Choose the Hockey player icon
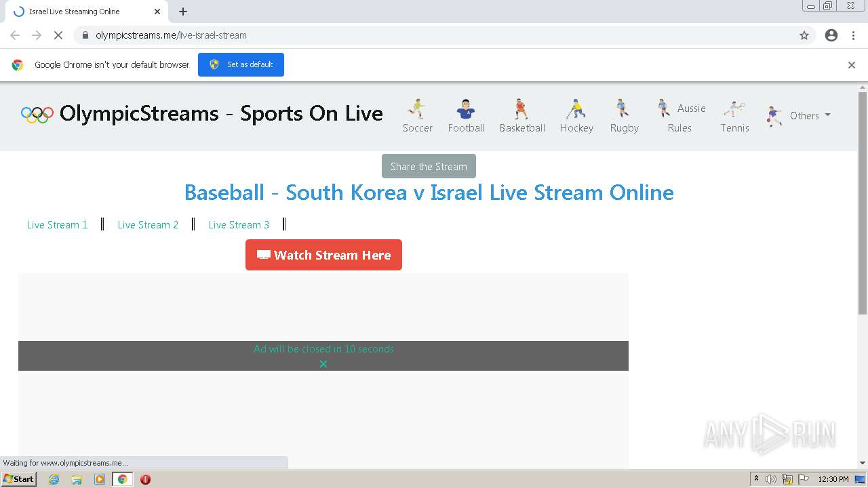This screenshot has width=868, height=488. [x=576, y=108]
